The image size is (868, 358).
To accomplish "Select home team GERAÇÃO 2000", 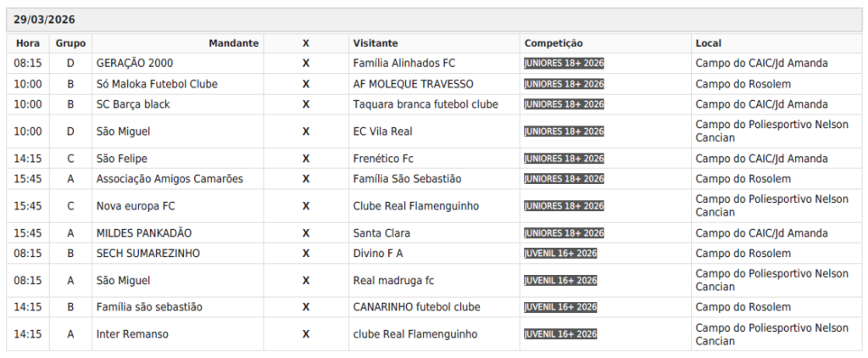I will (134, 64).
